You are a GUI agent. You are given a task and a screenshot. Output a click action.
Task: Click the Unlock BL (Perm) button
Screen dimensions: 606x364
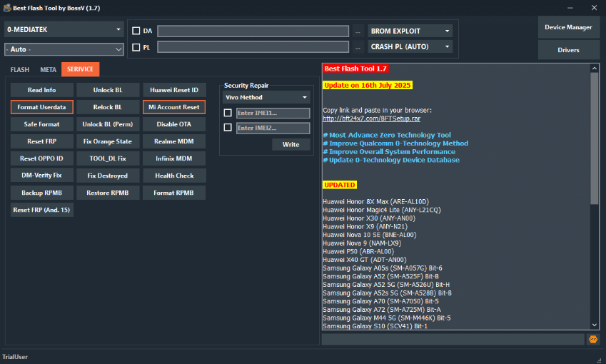coord(108,124)
